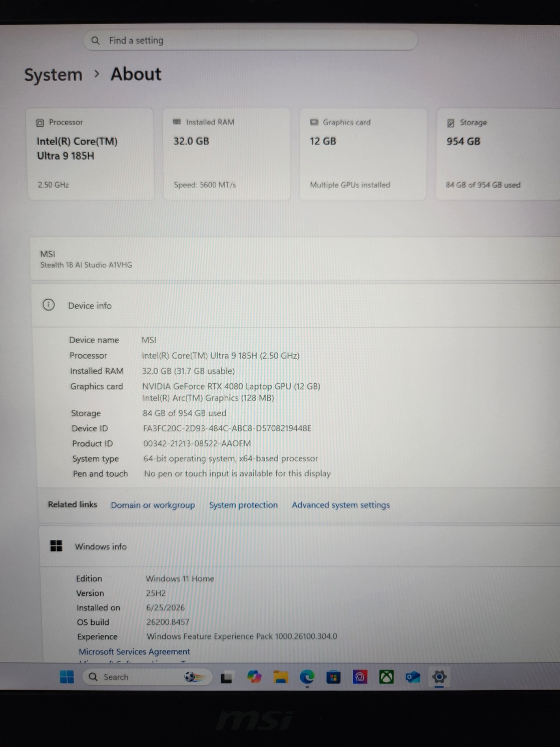This screenshot has height=747, width=560.
Task: Open the Processor summary card
Action: tap(91, 154)
